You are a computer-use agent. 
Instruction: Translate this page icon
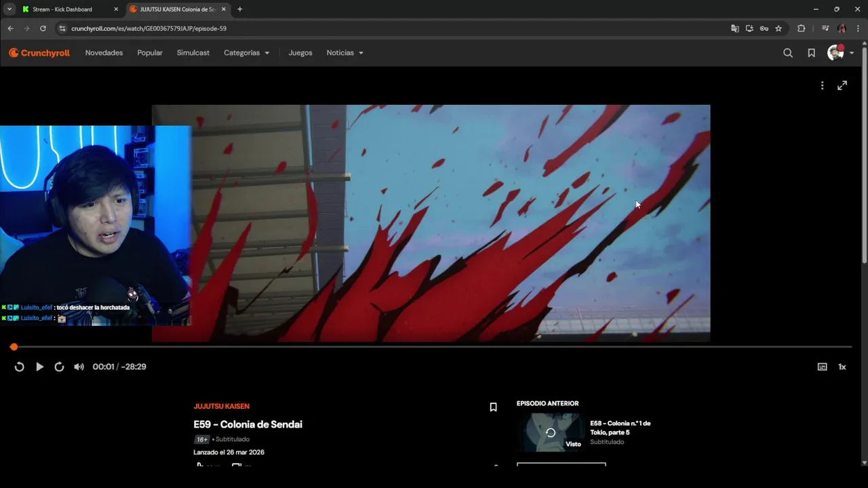735,28
